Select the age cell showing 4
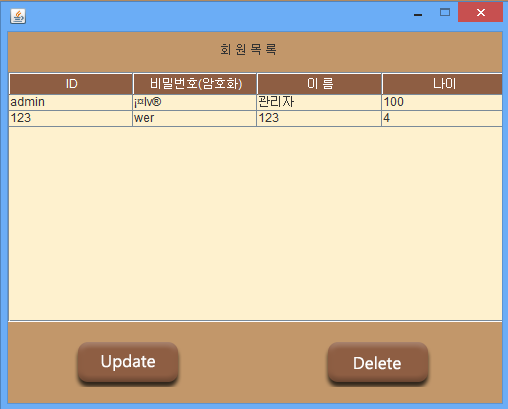 [x=442, y=118]
